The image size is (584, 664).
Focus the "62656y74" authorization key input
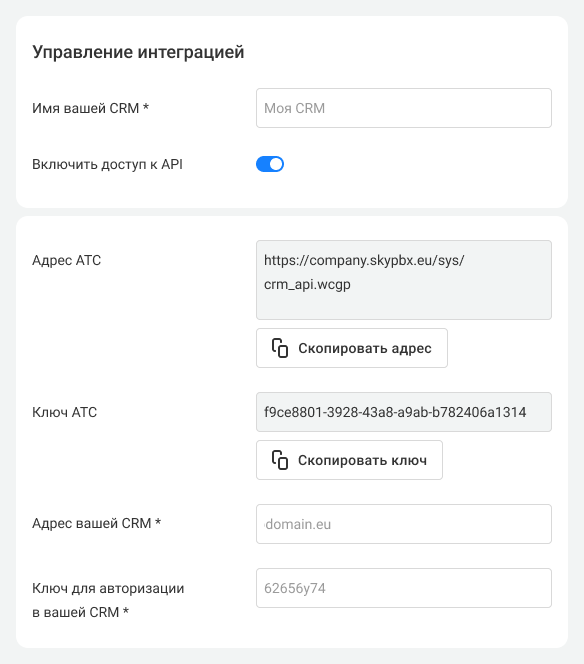tap(404, 588)
